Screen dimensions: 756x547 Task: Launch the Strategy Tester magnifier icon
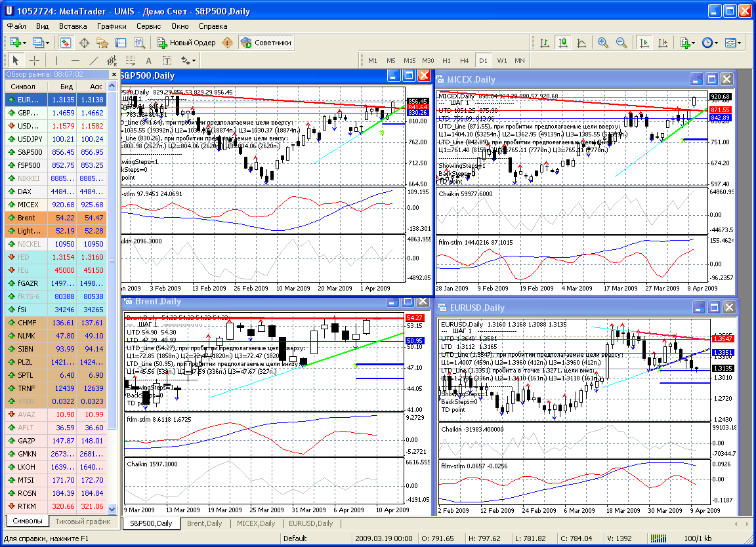tap(139, 43)
